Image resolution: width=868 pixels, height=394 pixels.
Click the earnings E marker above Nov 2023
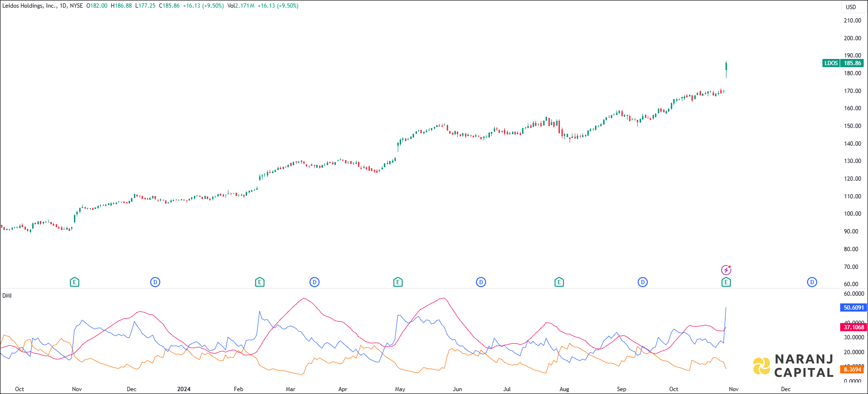pos(74,282)
